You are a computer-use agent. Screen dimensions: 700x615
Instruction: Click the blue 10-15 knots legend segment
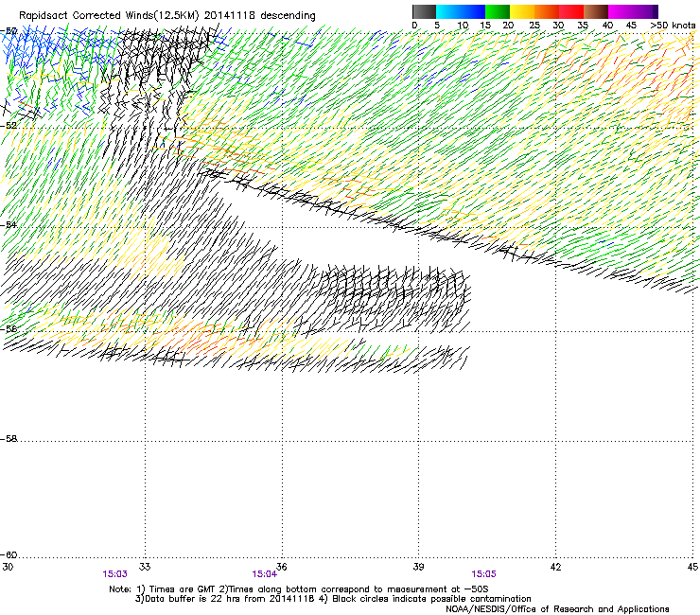[x=473, y=11]
